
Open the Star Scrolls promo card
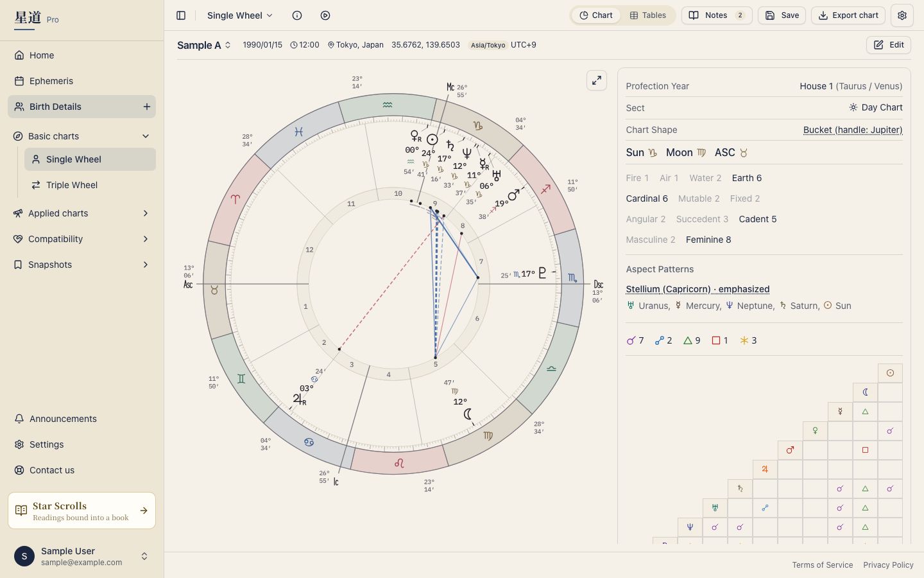point(81,511)
